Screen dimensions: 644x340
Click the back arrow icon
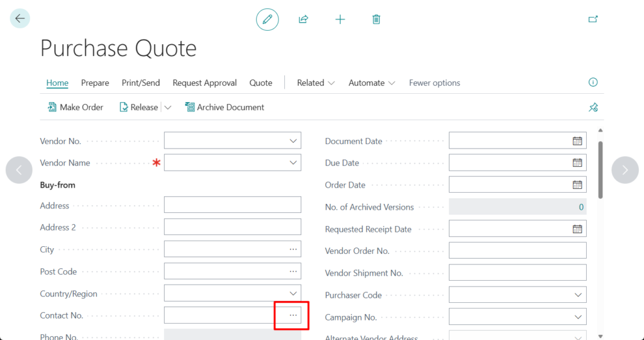click(x=20, y=18)
